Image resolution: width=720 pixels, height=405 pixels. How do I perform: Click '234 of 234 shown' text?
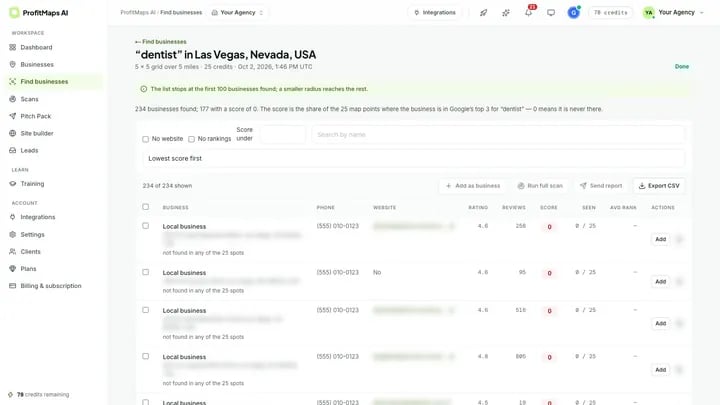[x=167, y=186]
